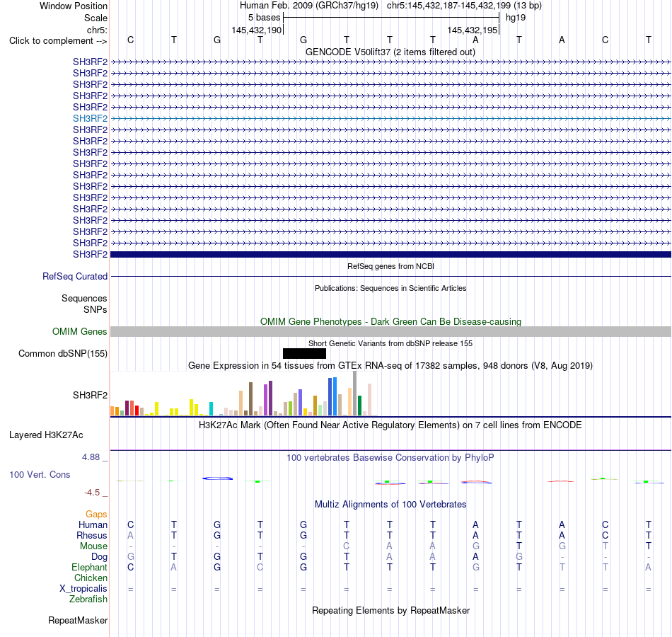Click the Zebrafish alignment row label
Image resolution: width=672 pixels, height=637 pixels.
coord(88,599)
